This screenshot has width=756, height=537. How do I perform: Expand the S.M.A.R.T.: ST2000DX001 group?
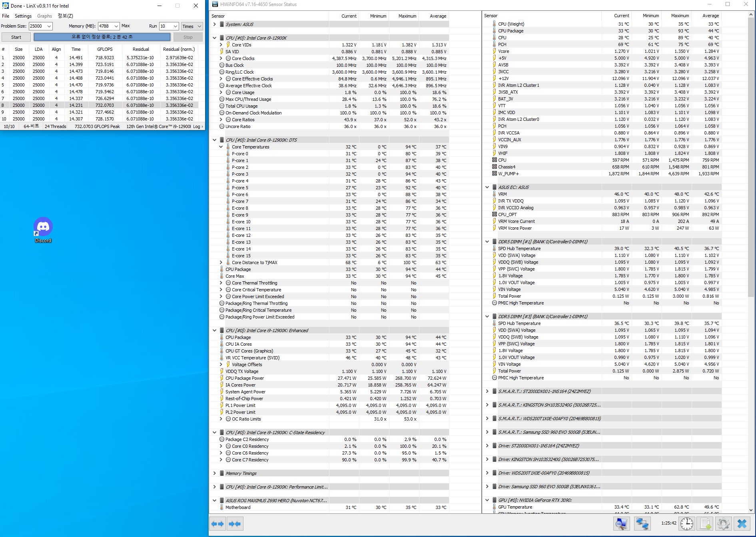[x=487, y=391]
